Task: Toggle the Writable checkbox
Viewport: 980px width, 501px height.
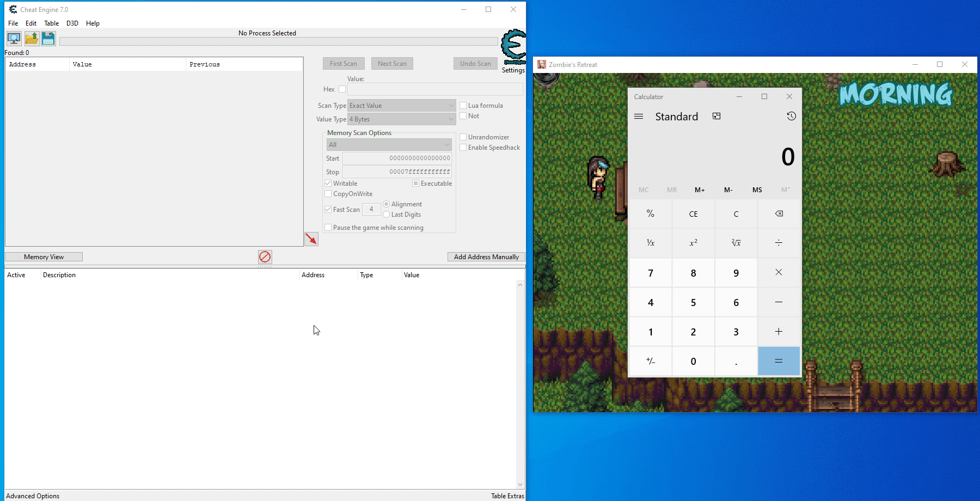Action: pos(328,184)
